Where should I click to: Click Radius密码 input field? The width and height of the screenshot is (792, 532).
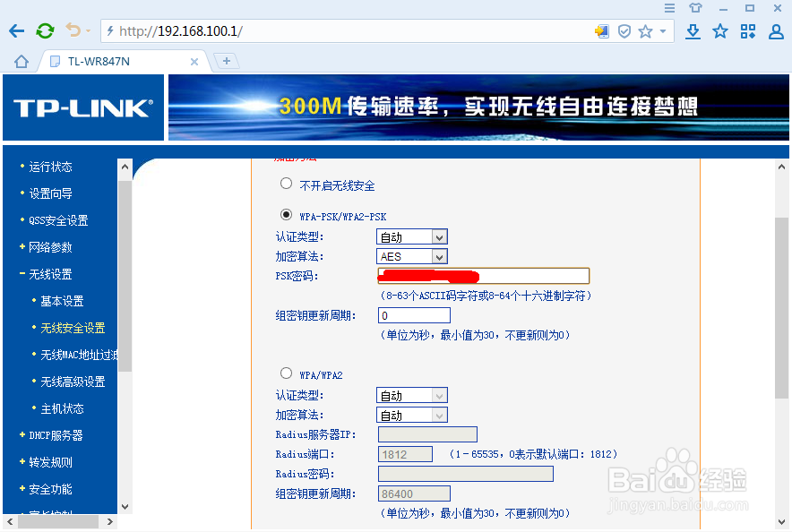466,474
